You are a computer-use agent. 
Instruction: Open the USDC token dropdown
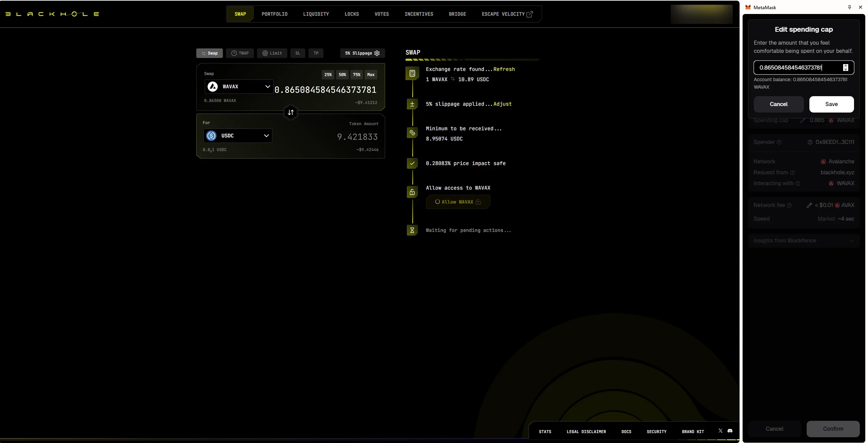(238, 136)
